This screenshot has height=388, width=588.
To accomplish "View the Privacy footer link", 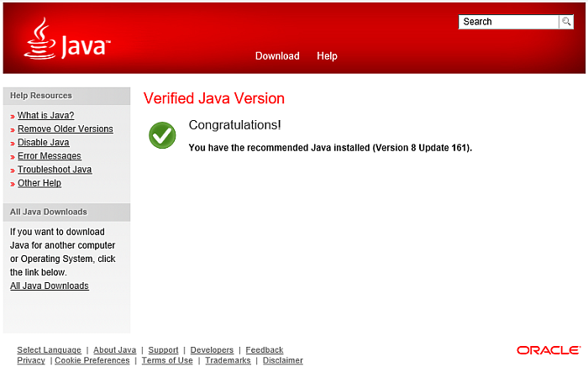I will click(x=31, y=360).
